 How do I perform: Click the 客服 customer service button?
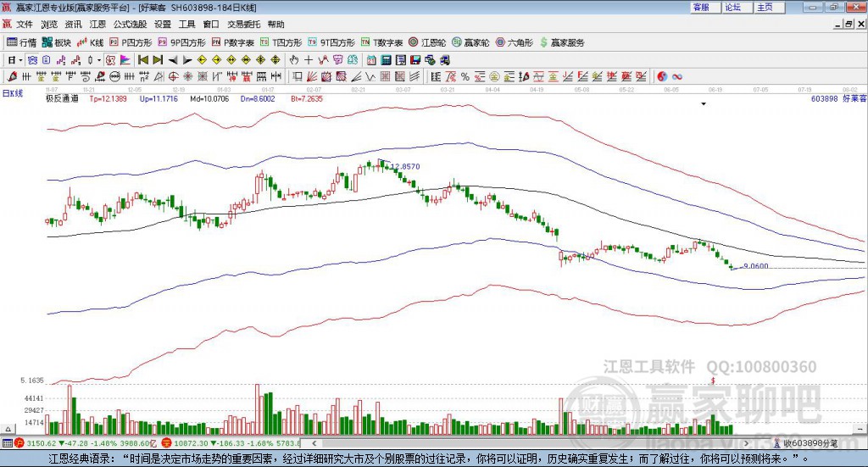click(705, 7)
